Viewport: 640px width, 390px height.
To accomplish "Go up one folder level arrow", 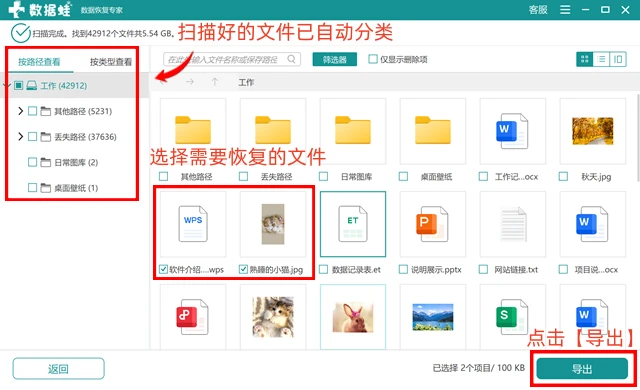I will pos(215,82).
